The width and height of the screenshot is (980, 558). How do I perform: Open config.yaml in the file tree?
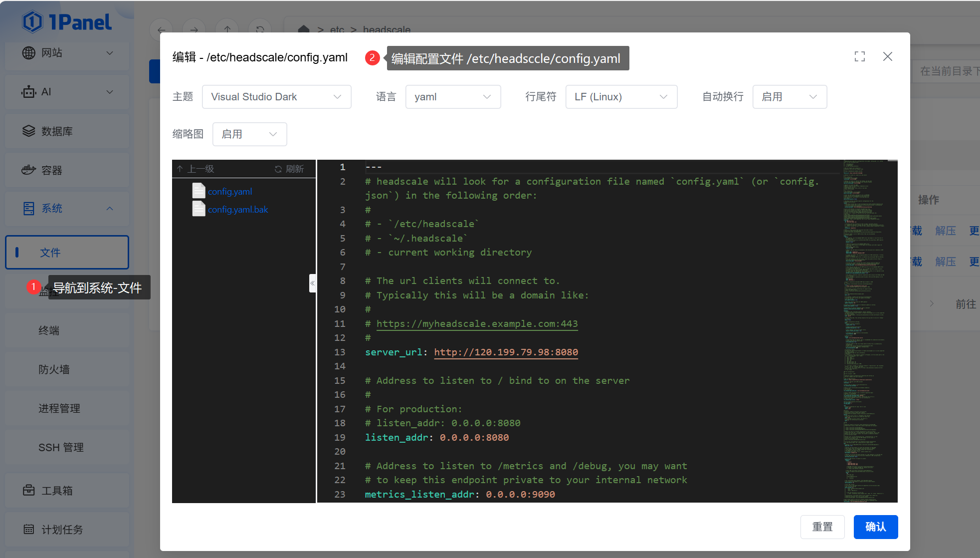(230, 191)
